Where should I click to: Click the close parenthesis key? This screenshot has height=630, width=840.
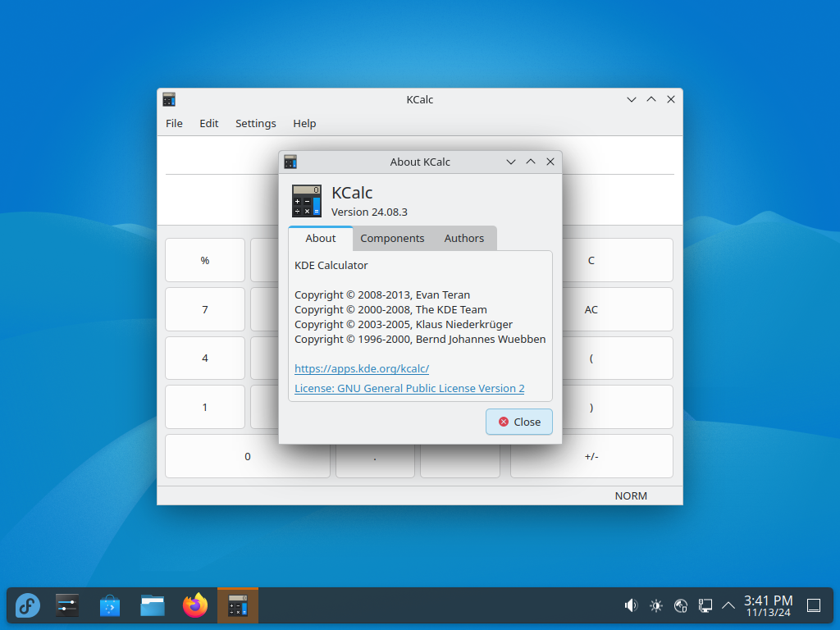(x=618, y=408)
